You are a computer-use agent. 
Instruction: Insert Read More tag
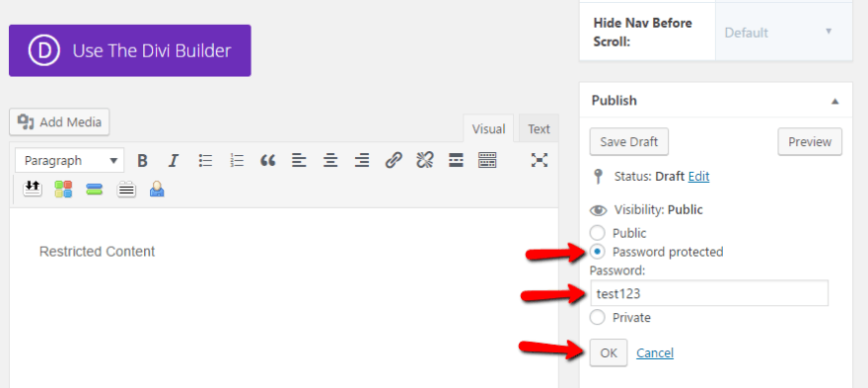pos(456,161)
